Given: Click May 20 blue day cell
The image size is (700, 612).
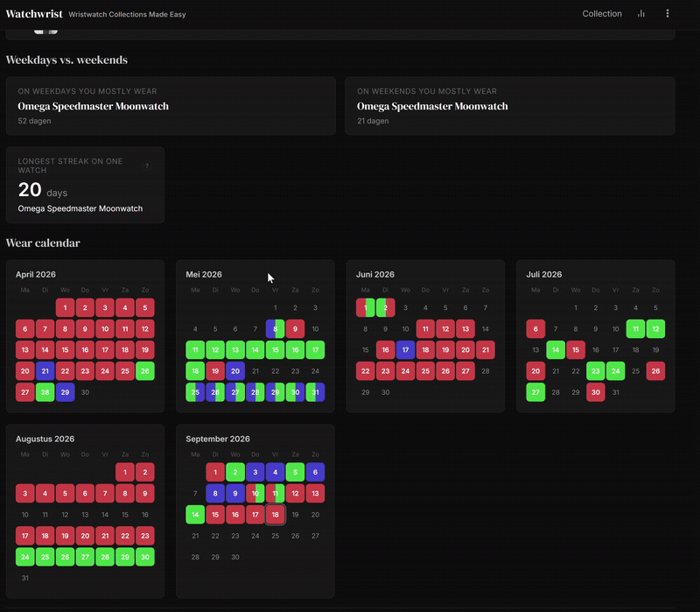Looking at the screenshot, I should [235, 370].
